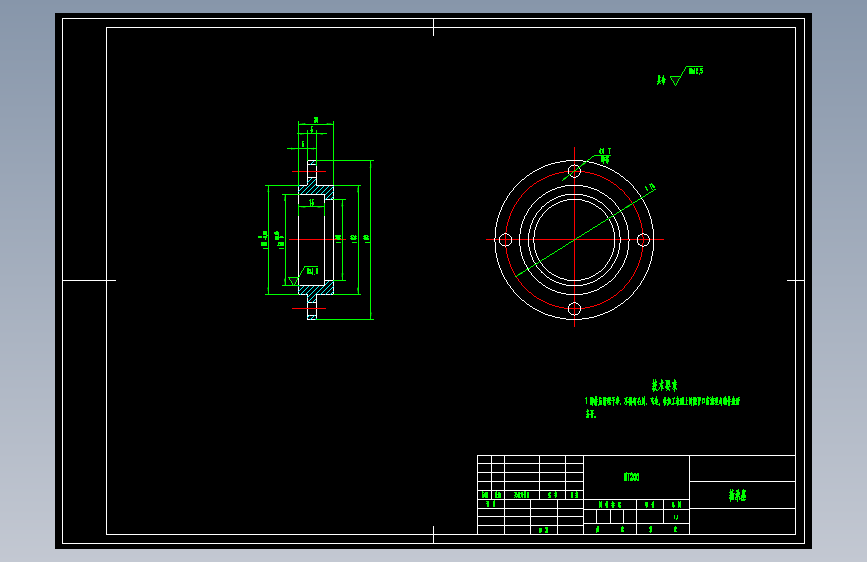This screenshot has width=867, height=562.
Task: Pick the right bolt hole in flange view
Action: click(643, 240)
